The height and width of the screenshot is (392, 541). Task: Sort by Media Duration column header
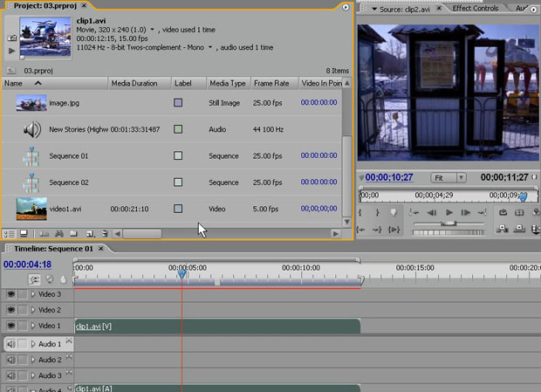pos(140,83)
